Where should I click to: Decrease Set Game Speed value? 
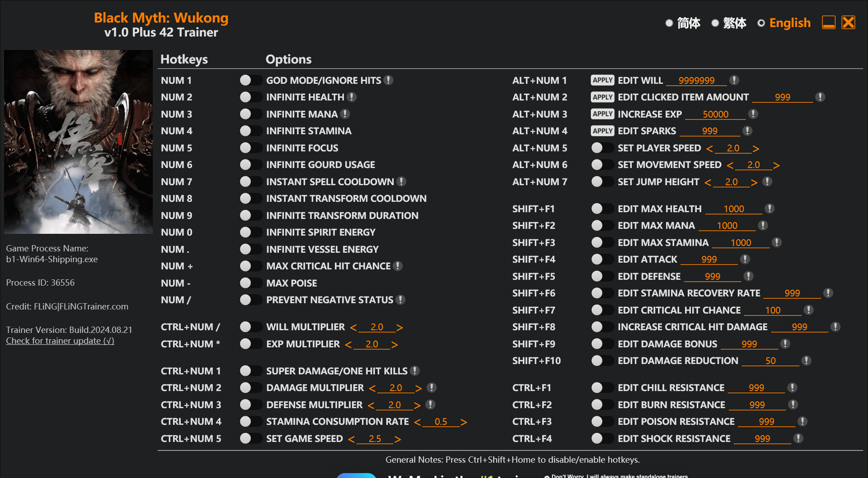click(x=352, y=439)
